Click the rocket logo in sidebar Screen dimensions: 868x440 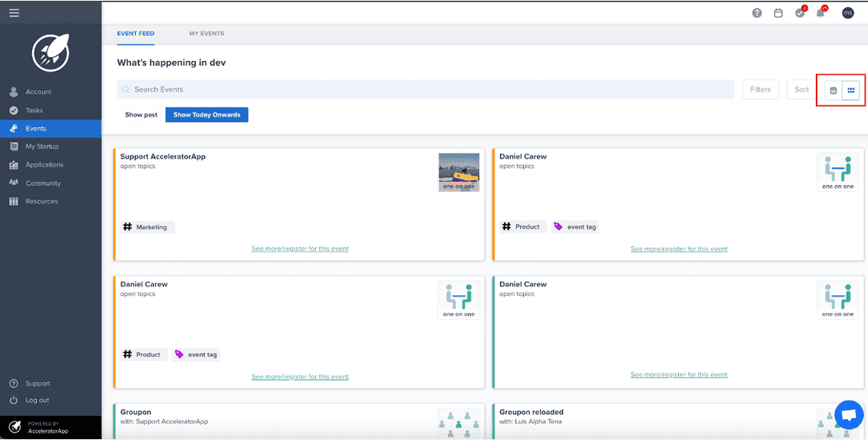tap(51, 52)
